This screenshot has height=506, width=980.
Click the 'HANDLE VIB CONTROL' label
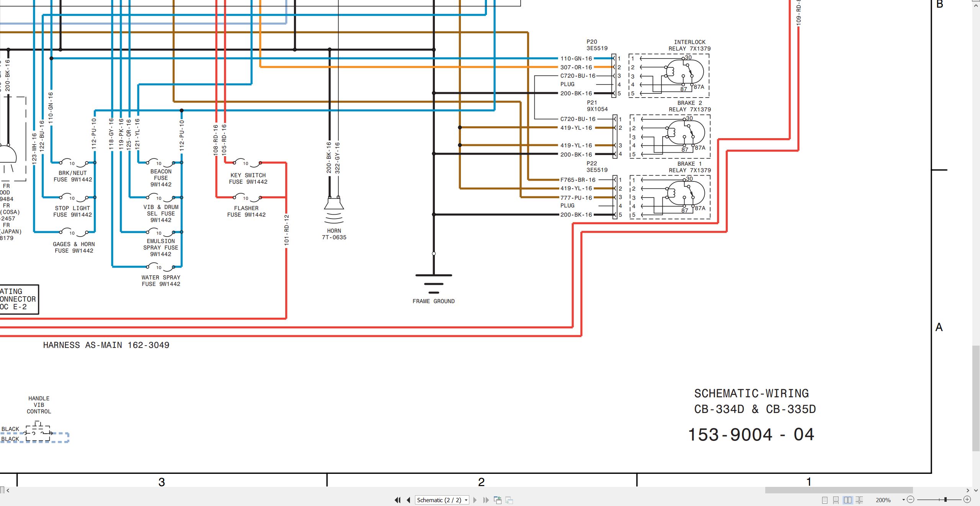click(x=39, y=405)
